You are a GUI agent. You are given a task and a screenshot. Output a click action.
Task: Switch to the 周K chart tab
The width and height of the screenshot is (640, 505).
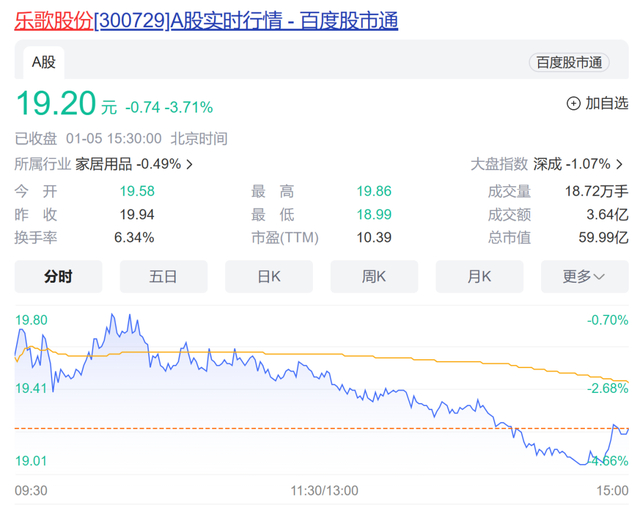pos(374,276)
